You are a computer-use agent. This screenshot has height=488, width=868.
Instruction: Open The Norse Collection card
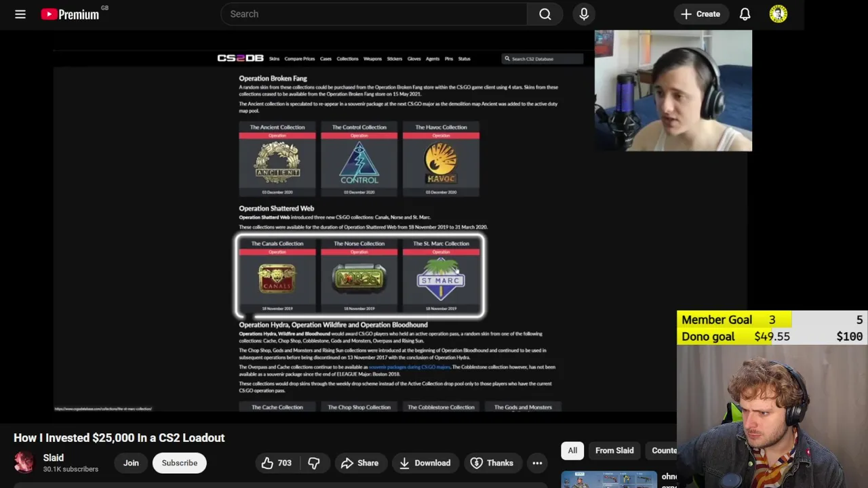359,276
